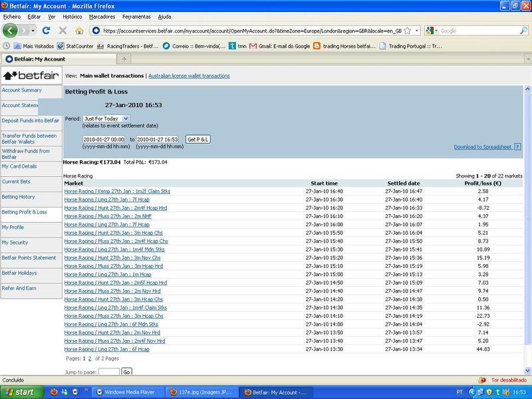This screenshot has width=532, height=399.
Task: Open Refer And Earn in the sidebar
Action: (x=19, y=288)
